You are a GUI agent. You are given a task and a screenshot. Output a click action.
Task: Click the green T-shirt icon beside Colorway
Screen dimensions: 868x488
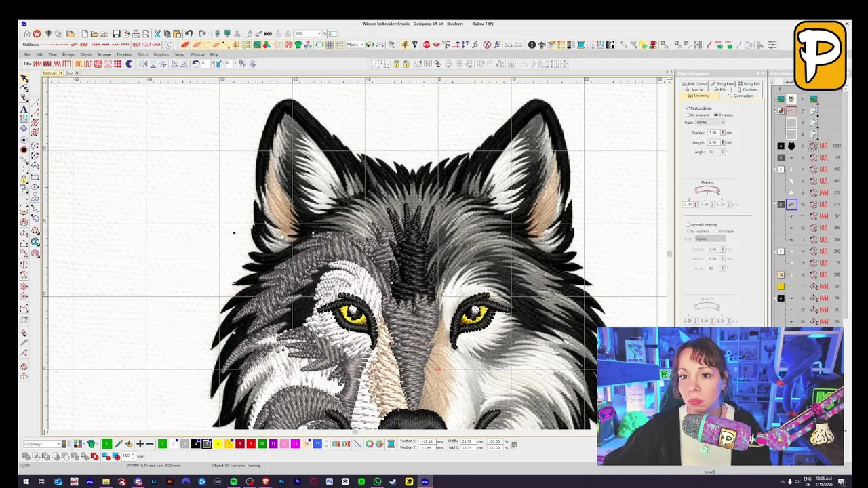(92, 444)
